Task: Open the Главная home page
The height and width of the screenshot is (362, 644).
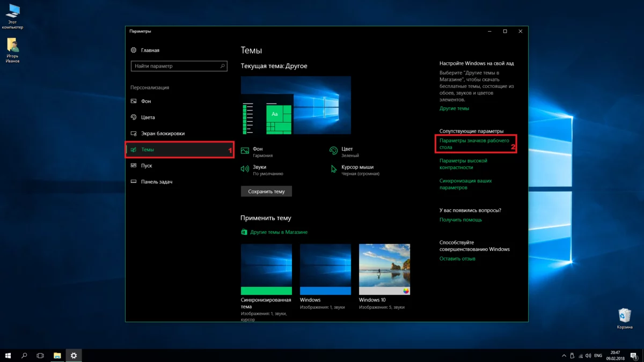Action: [145, 50]
